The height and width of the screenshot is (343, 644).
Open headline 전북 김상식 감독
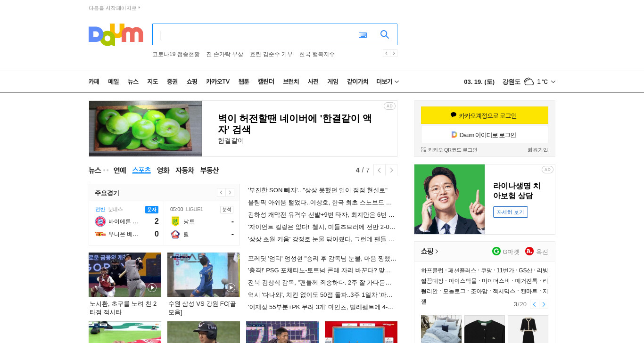pyautogui.click(x=320, y=283)
